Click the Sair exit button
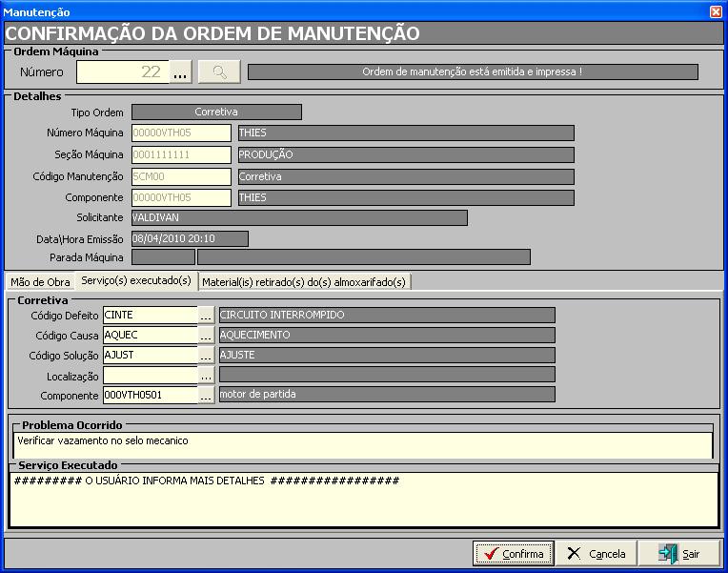Viewport: 728px width, 573px height. (678, 553)
